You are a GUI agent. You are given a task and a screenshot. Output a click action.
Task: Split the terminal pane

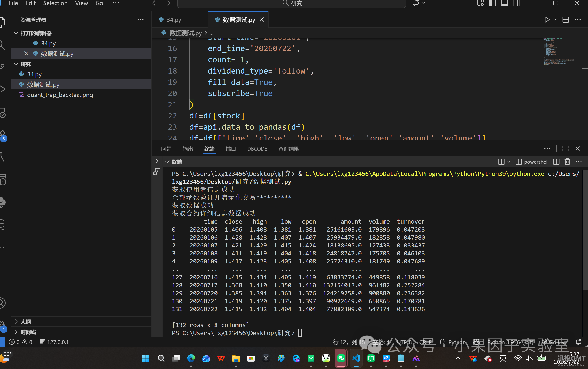556,162
